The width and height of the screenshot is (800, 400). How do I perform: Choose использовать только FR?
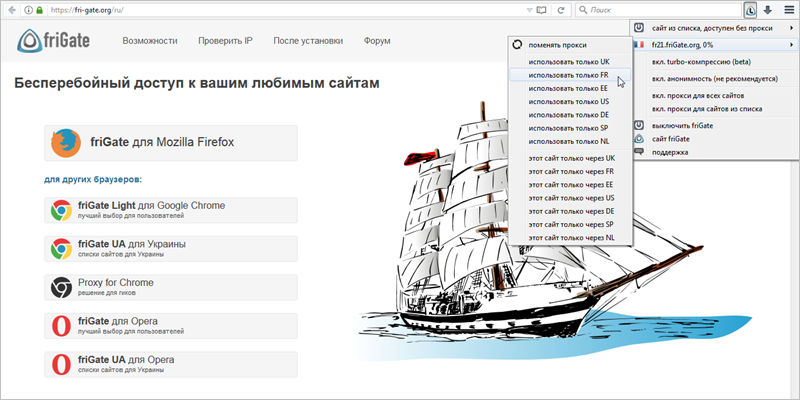coord(570,75)
